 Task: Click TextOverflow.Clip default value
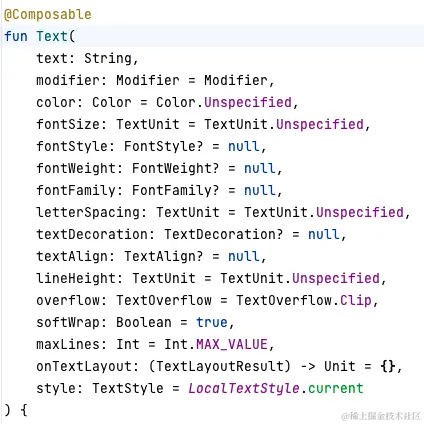click(x=304, y=300)
